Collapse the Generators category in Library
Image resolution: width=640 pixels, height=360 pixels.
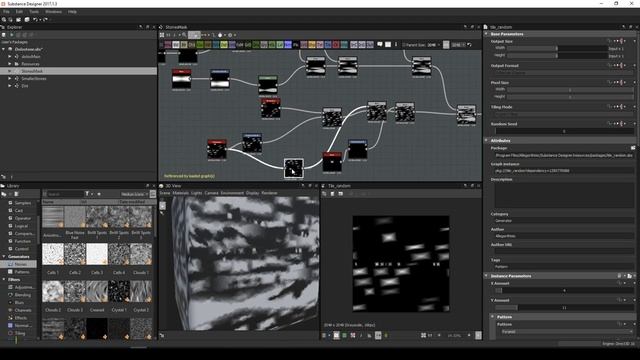pyautogui.click(x=4, y=257)
